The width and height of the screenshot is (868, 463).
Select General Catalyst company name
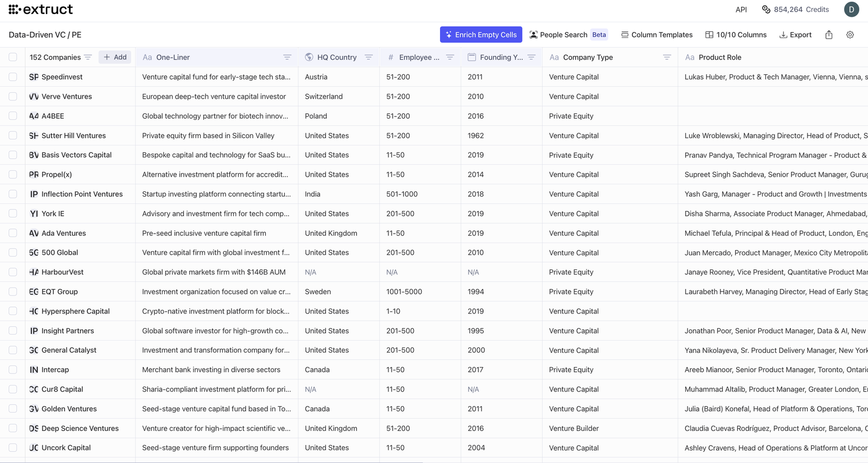(x=69, y=350)
